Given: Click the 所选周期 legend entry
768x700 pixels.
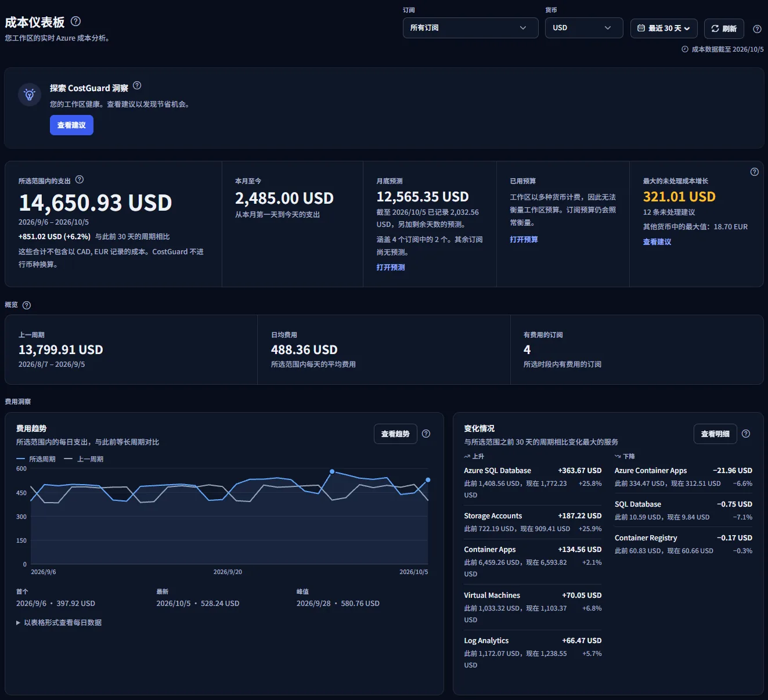Looking at the screenshot, I should tap(36, 459).
